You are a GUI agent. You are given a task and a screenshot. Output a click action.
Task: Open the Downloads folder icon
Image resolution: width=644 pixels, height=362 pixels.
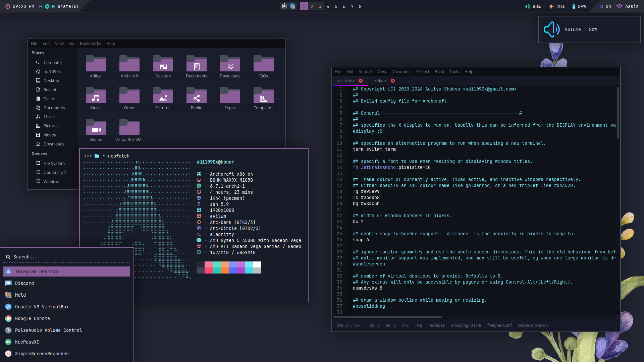230,64
